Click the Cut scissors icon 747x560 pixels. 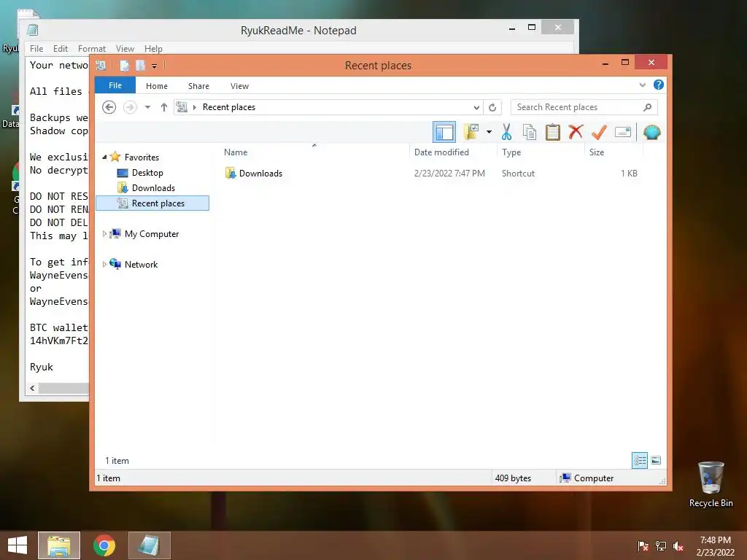(506, 132)
